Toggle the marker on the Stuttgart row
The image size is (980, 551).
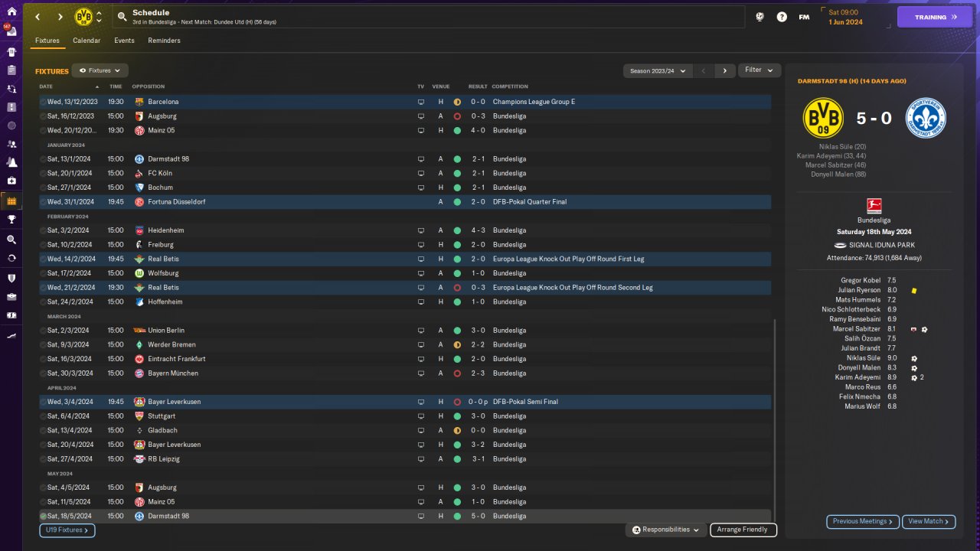[x=43, y=416]
